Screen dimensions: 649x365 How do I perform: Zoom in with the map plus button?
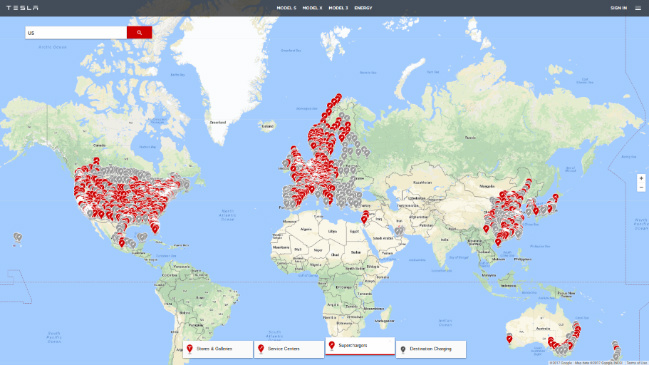pyautogui.click(x=641, y=178)
